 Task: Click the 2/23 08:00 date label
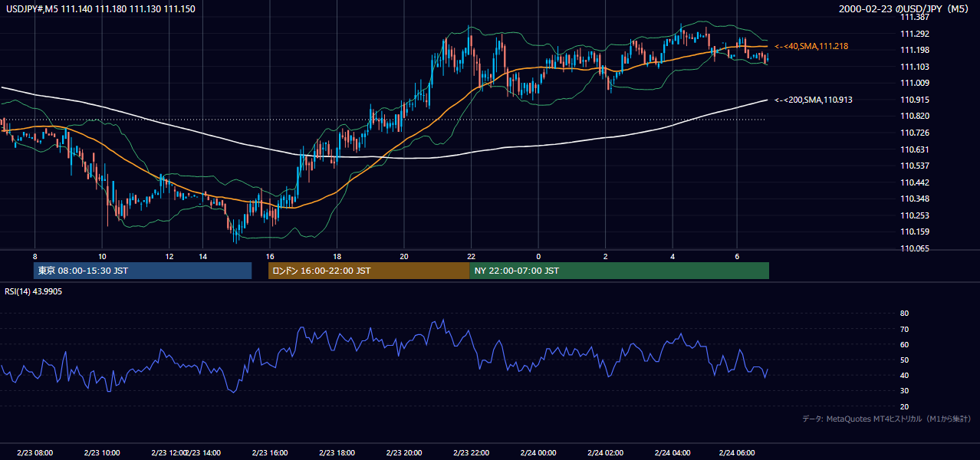click(x=35, y=452)
